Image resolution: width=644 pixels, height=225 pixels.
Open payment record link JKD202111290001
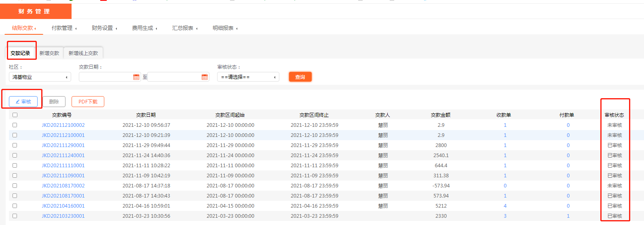[x=63, y=145]
